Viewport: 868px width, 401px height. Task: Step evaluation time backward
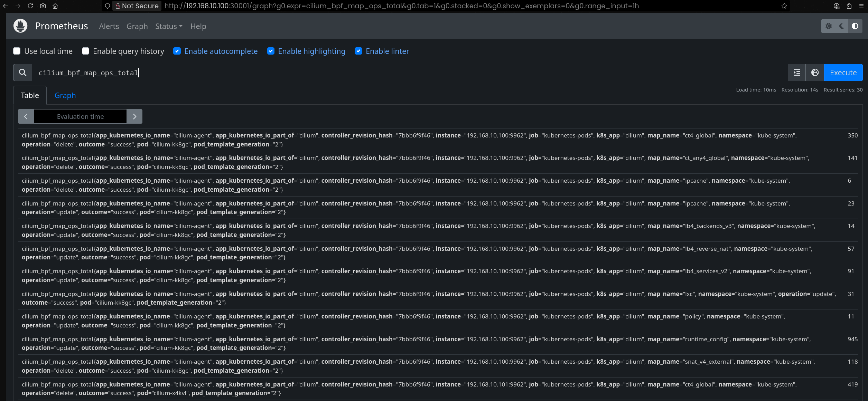tap(26, 116)
